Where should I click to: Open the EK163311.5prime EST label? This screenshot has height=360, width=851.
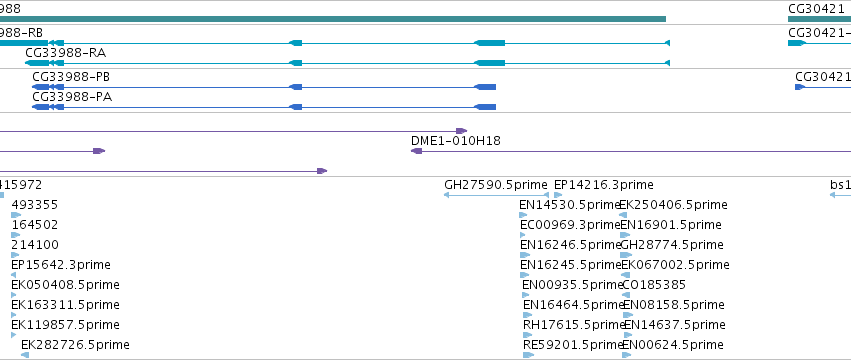(65, 305)
